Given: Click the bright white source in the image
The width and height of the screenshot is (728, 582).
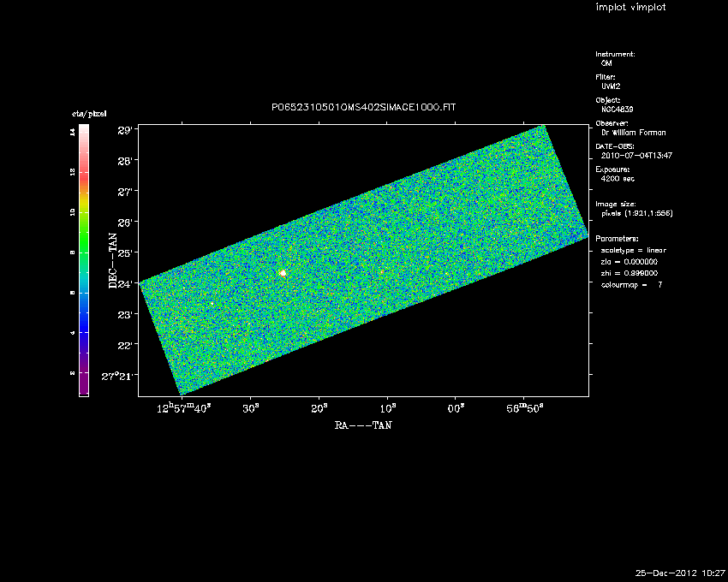Looking at the screenshot, I should pyautogui.click(x=283, y=273).
